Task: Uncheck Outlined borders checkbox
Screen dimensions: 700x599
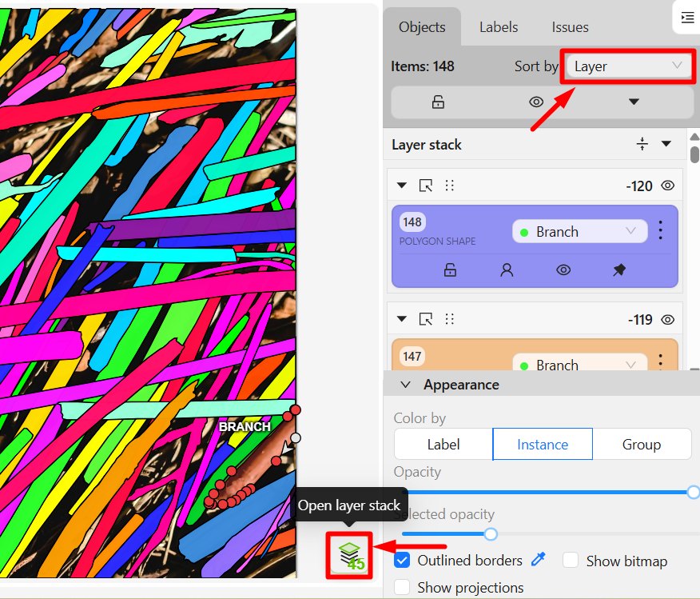Action: (402, 560)
